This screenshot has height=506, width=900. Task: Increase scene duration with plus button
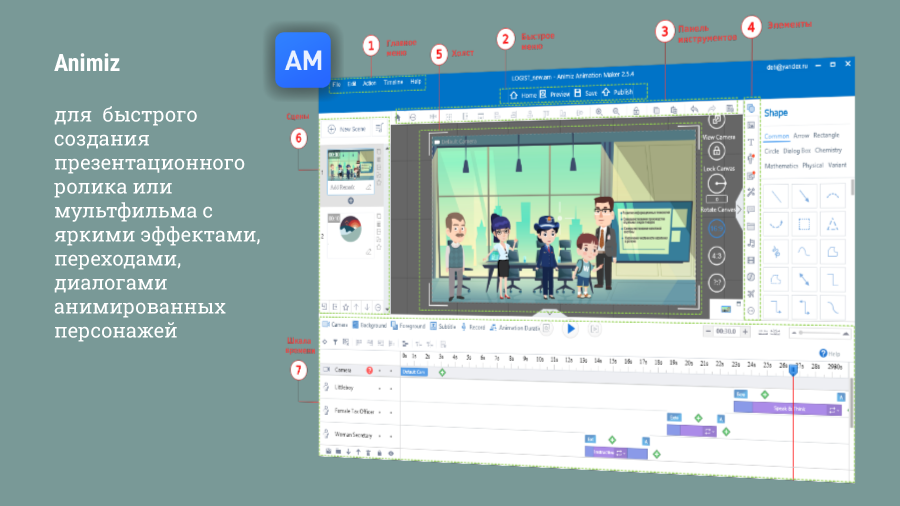click(x=745, y=332)
